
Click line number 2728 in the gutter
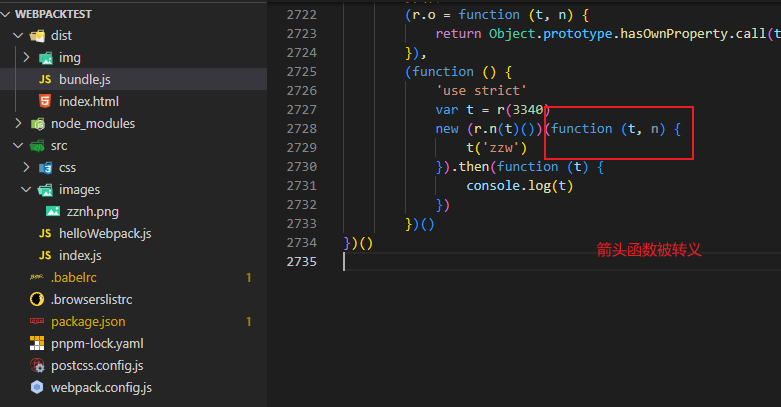click(301, 129)
